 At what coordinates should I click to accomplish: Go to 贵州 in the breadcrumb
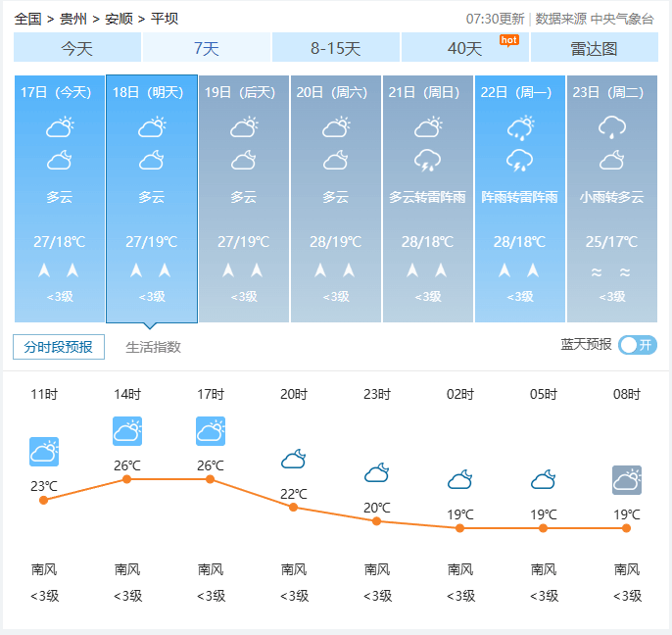(x=72, y=19)
